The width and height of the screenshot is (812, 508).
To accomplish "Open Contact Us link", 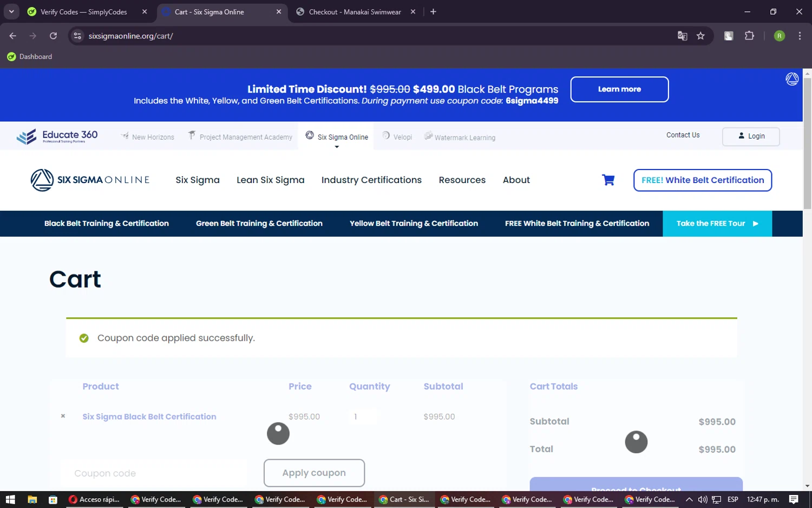I will 683,135.
